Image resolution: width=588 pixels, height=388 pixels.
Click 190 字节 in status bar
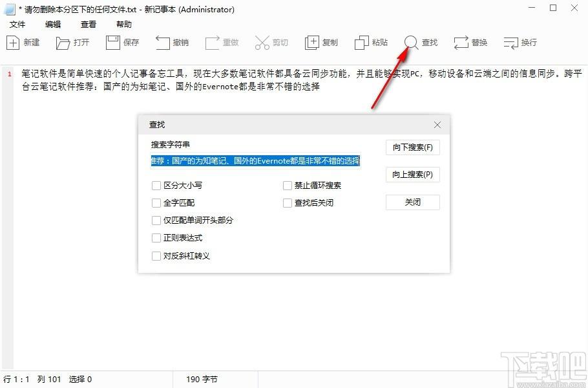[x=202, y=380]
